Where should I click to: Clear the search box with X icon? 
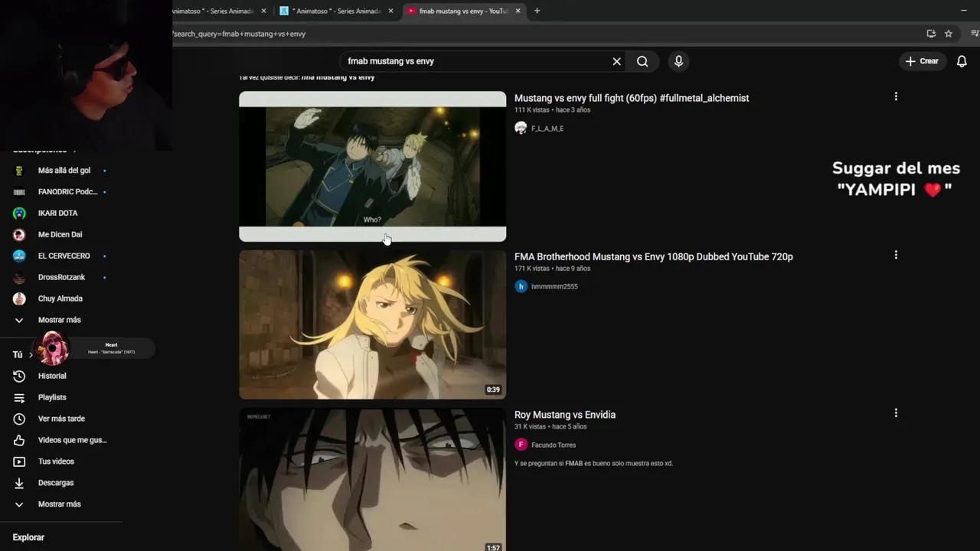616,61
